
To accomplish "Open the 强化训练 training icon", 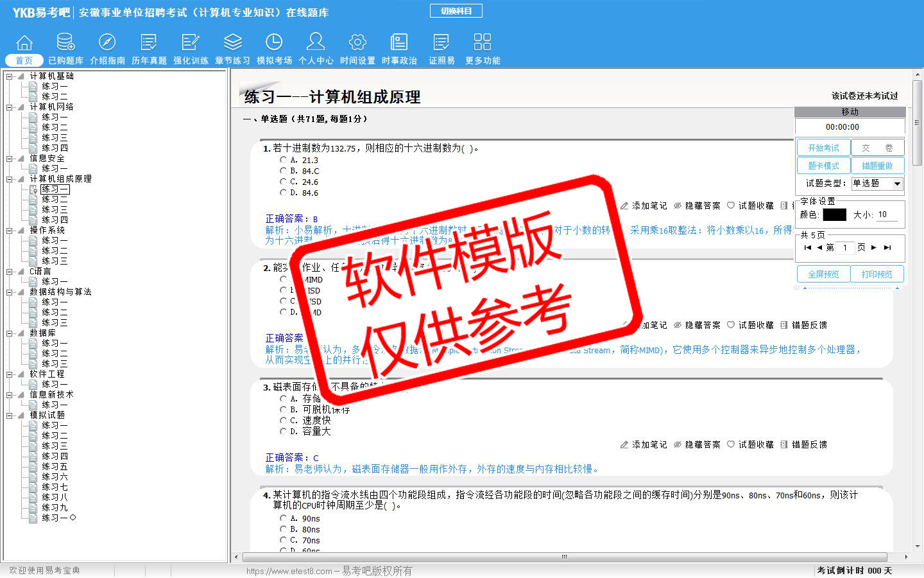I will tap(191, 42).
